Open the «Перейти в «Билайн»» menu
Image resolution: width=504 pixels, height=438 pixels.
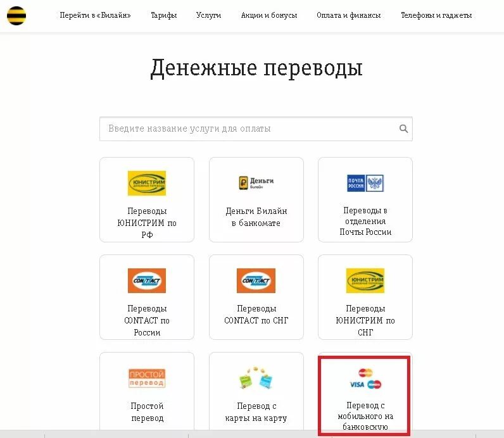point(95,15)
